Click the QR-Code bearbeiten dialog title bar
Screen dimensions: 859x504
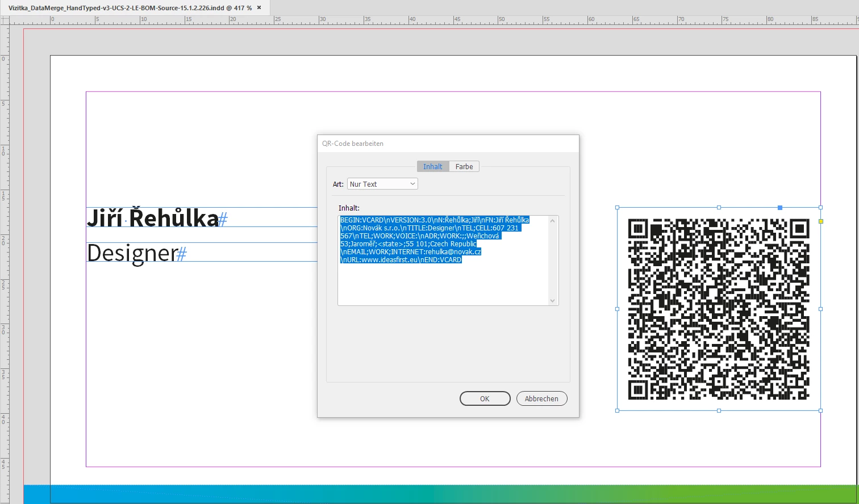coord(448,144)
